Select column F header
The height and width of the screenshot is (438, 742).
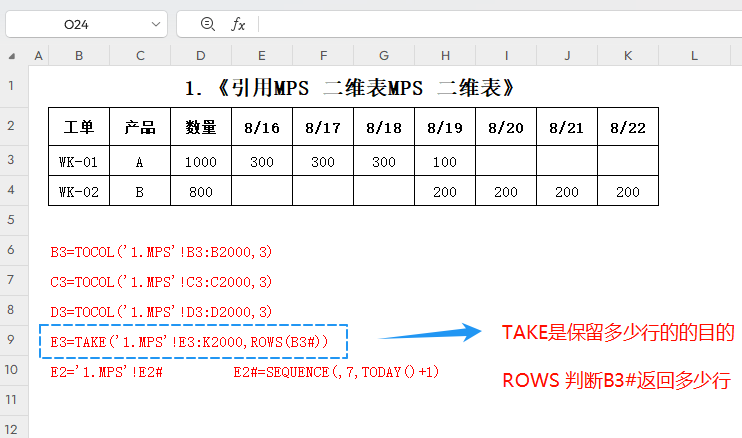[323, 56]
